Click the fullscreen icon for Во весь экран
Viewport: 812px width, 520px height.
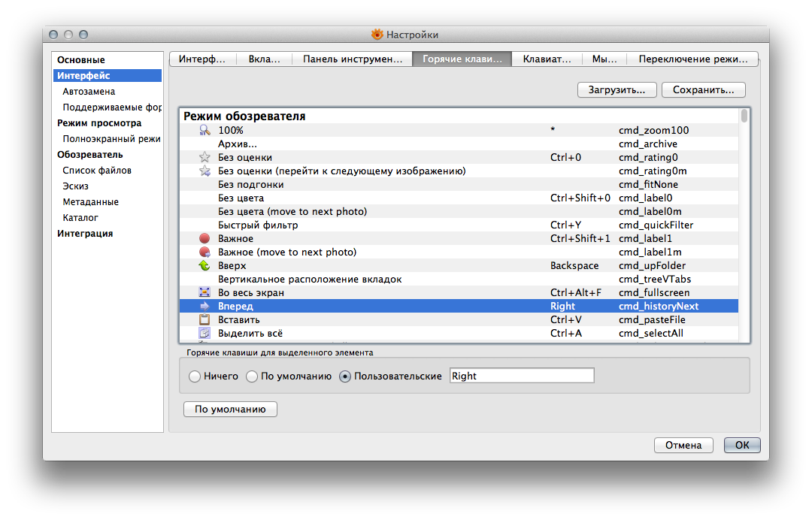pos(205,292)
